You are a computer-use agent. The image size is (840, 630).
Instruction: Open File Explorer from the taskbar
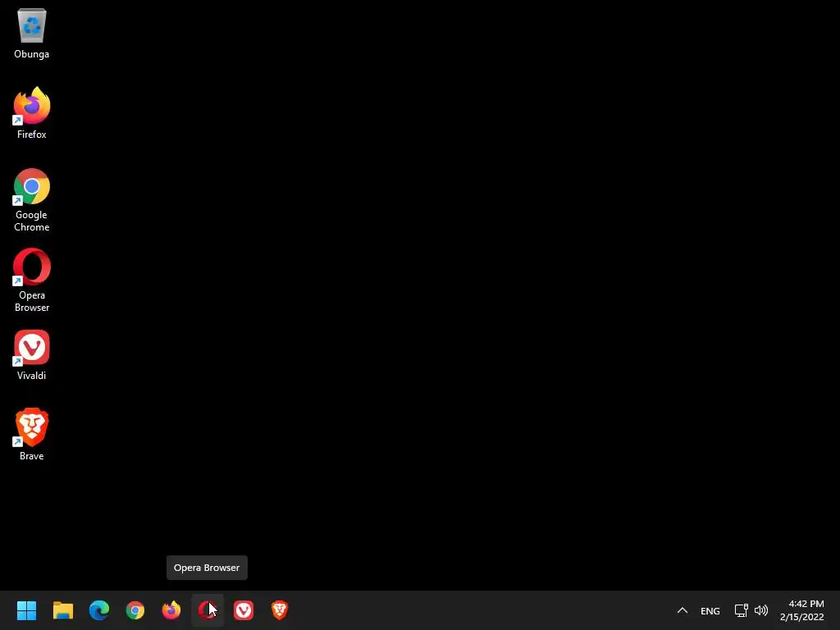(x=63, y=610)
